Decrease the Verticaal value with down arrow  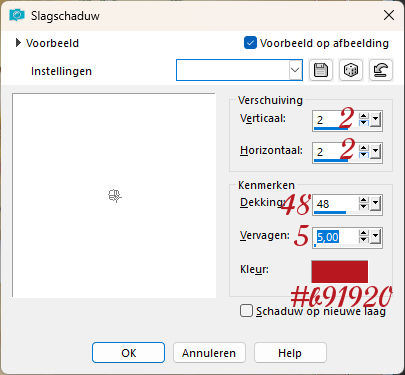coord(364,123)
